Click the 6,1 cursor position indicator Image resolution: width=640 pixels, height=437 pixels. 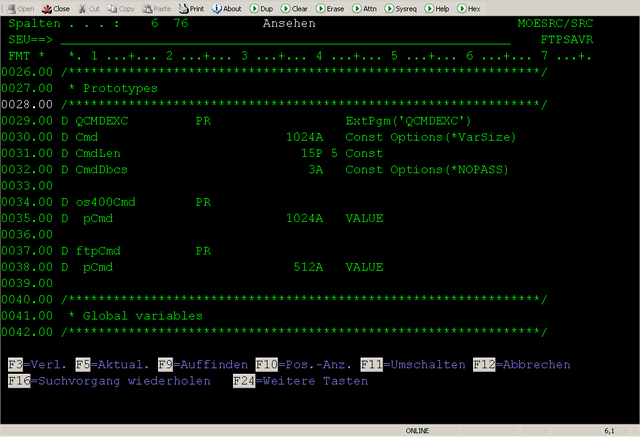609,431
